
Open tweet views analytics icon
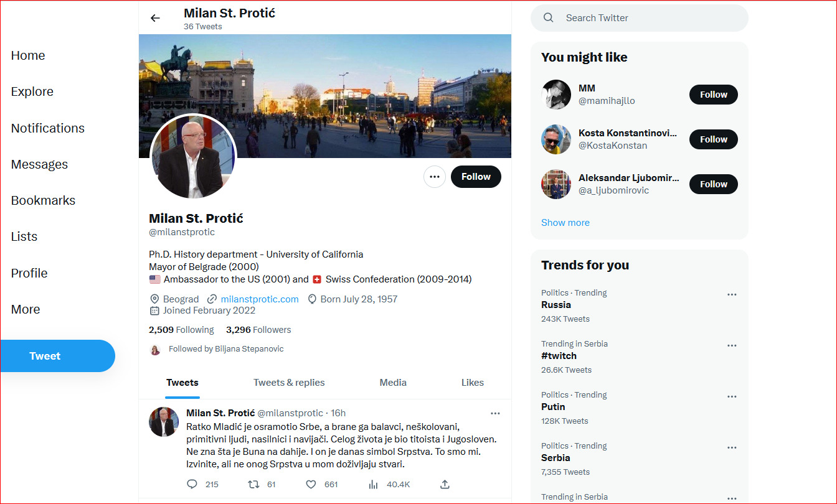click(x=374, y=484)
